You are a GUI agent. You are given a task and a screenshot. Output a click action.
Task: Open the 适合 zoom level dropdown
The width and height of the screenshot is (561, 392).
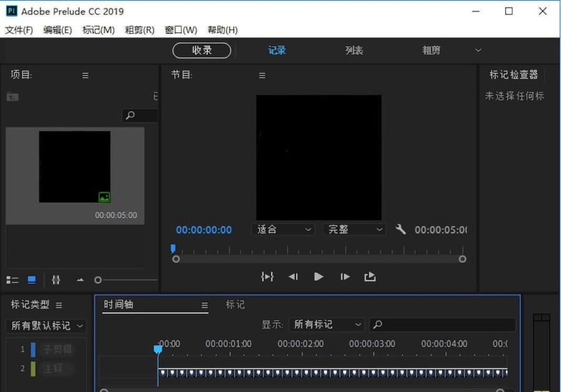coord(283,230)
